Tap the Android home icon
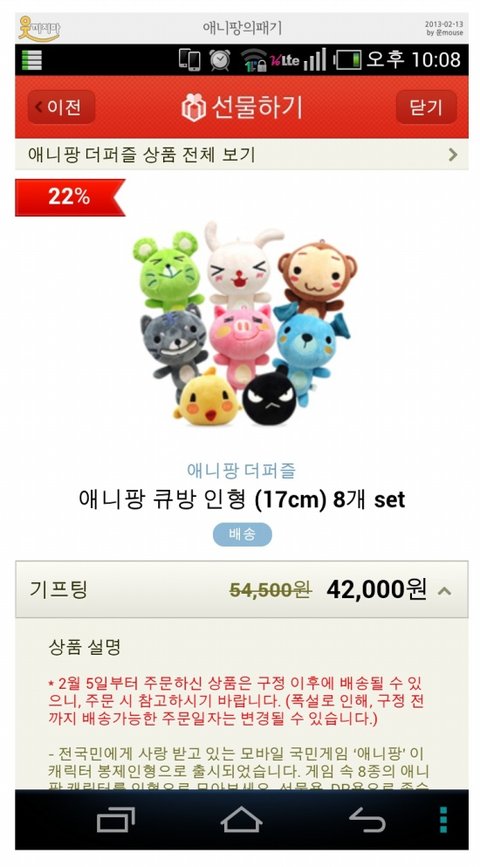Image resolution: width=480 pixels, height=867 pixels. (242, 819)
